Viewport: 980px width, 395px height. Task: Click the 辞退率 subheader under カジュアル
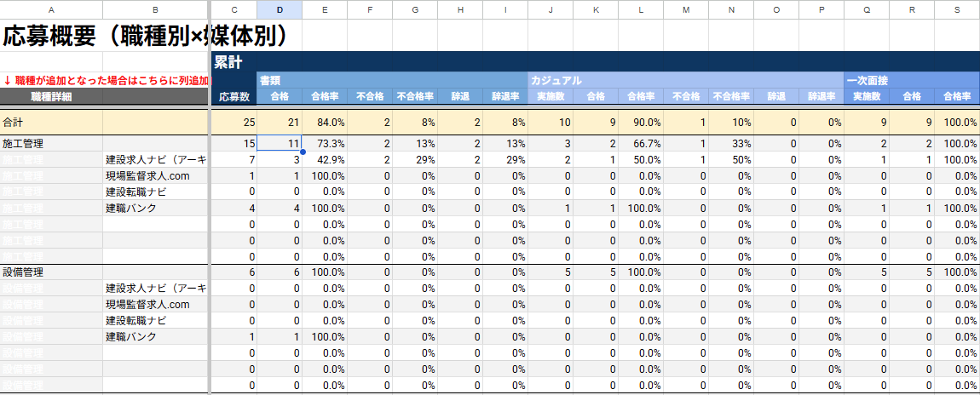tap(821, 96)
